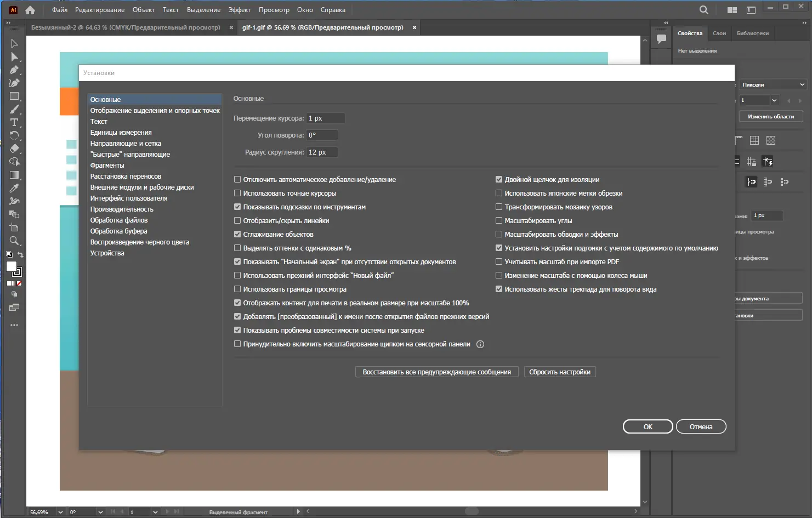
Task: Click the Сбросить настройки button
Action: point(560,372)
